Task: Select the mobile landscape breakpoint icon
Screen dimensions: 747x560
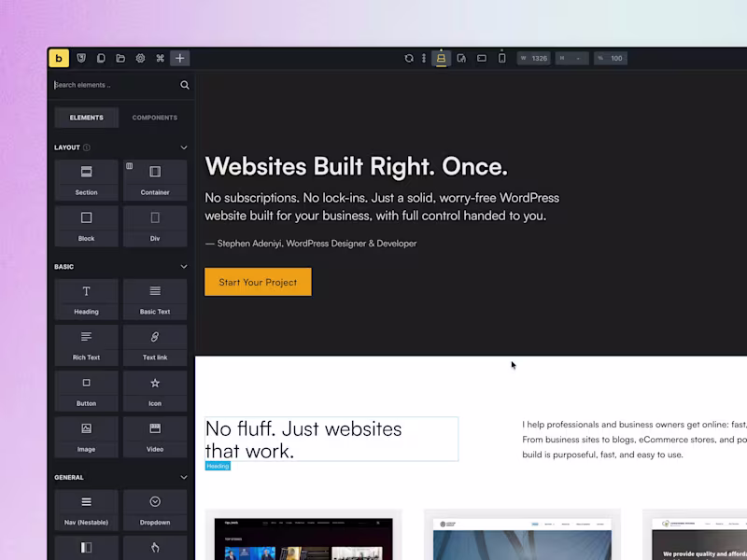Action: click(482, 58)
